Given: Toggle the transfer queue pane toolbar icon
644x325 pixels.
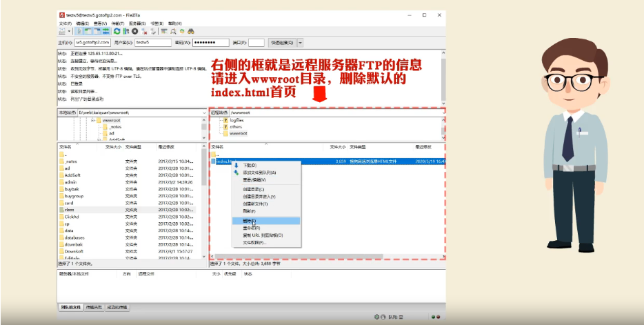Looking at the screenshot, I should point(105,31).
